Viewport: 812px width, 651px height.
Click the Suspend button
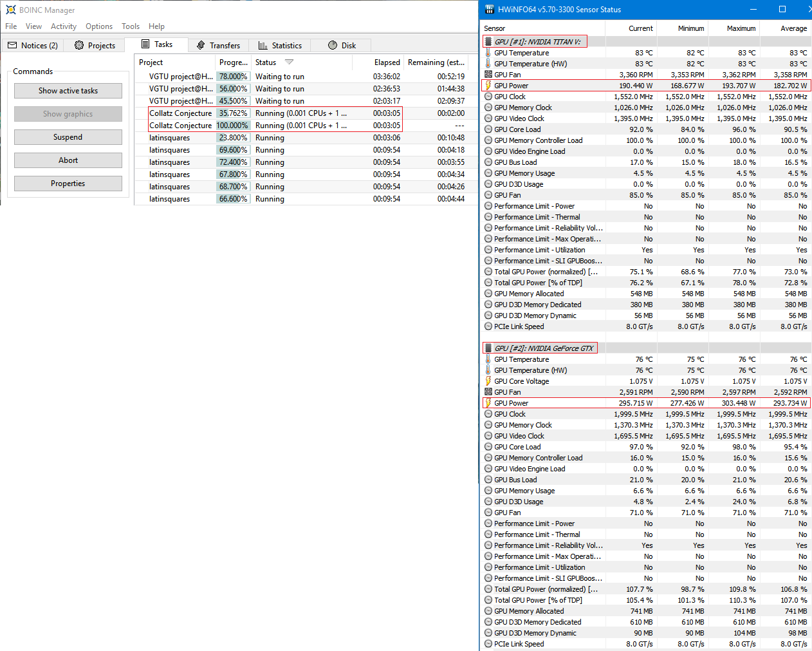tap(68, 137)
